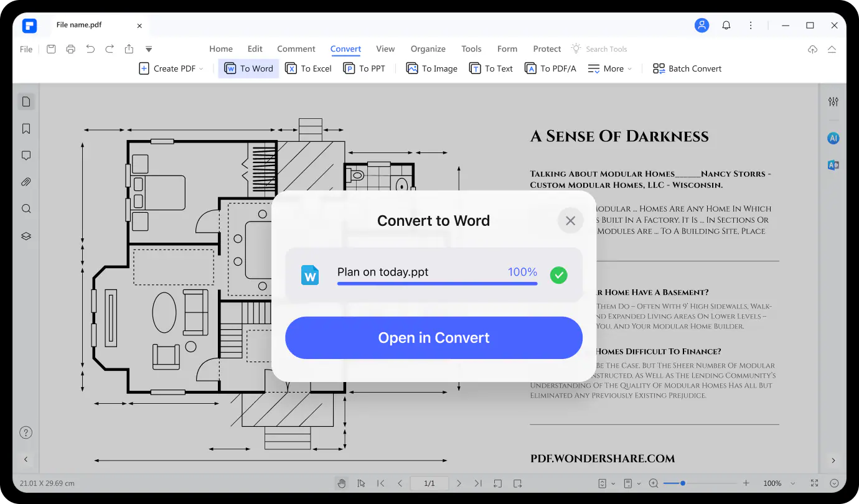Image resolution: width=859 pixels, height=504 pixels.
Task: Select To PDF/A conversion tool
Action: point(550,68)
